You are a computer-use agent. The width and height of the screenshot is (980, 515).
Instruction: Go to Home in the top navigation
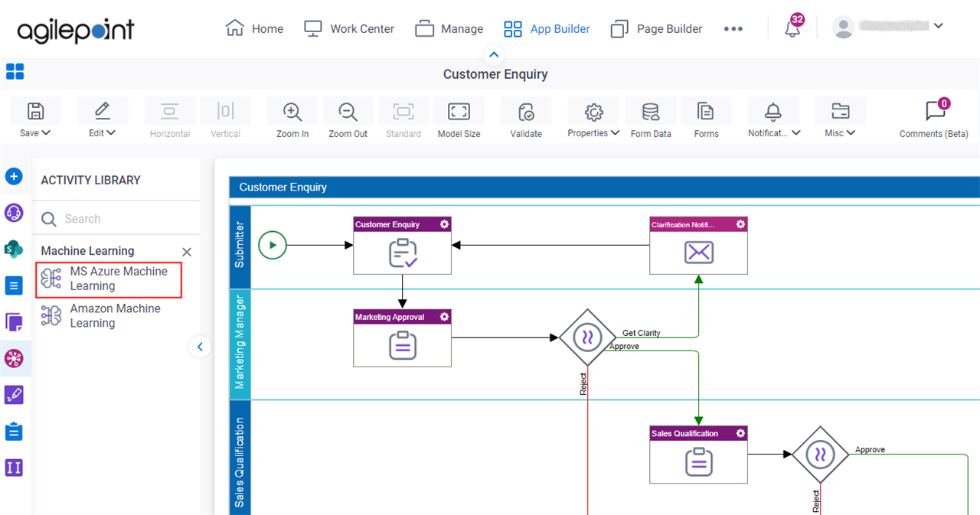pos(255,28)
